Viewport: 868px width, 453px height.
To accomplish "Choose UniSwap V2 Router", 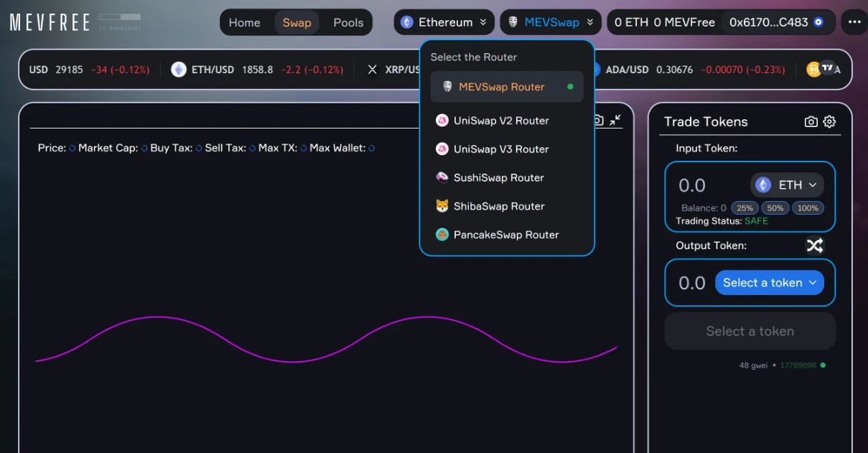I will tap(500, 121).
